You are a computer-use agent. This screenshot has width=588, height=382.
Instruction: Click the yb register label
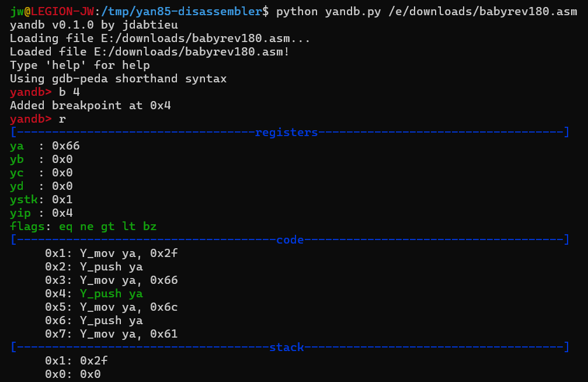[x=15, y=159]
